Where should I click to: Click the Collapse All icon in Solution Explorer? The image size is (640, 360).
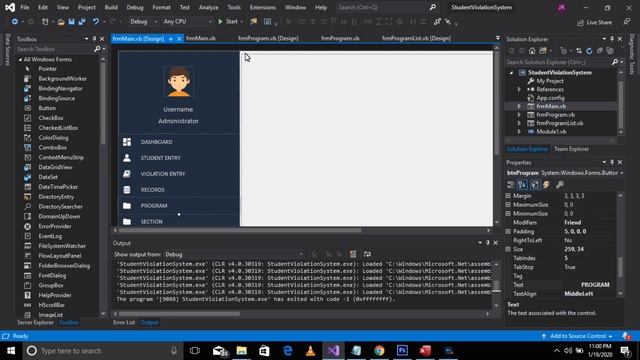coord(600,51)
